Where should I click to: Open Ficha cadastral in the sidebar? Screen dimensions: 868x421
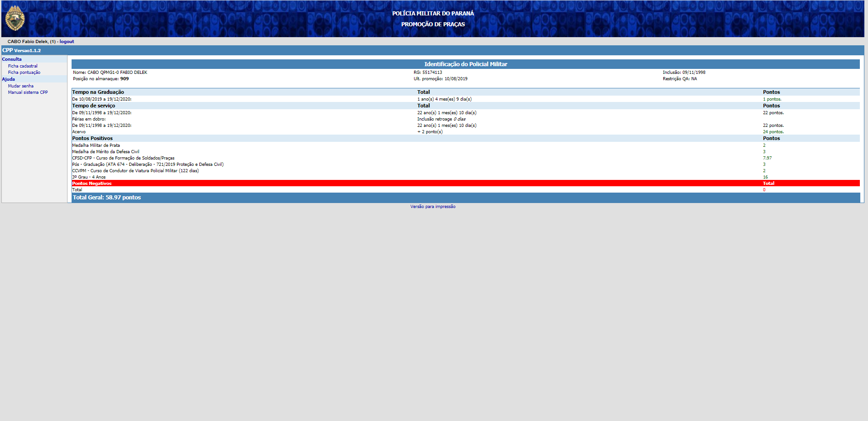click(23, 66)
